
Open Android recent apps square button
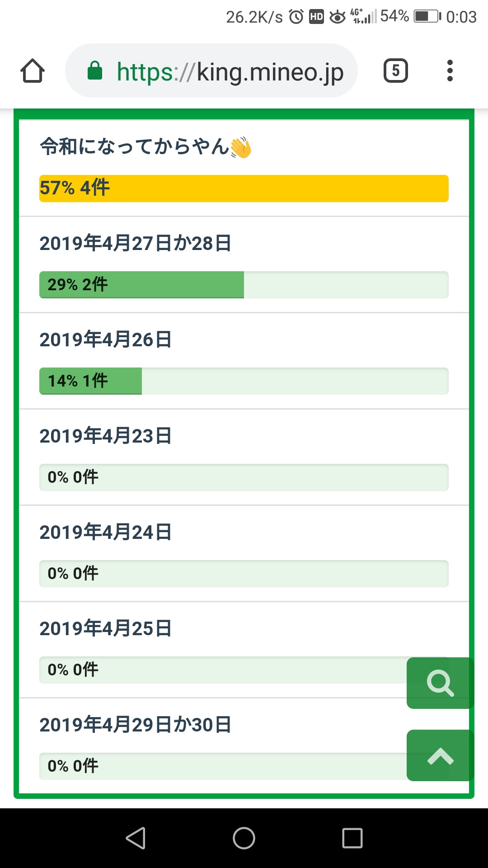tap(352, 838)
